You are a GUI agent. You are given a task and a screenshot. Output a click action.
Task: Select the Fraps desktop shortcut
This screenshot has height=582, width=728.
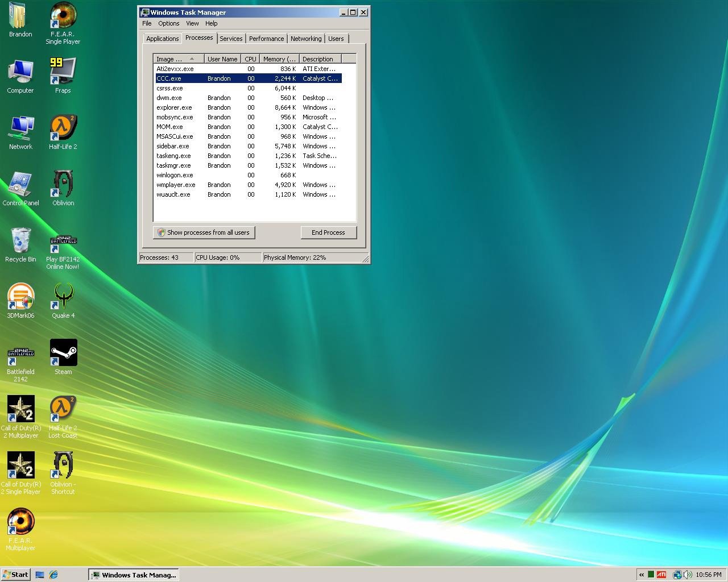click(x=63, y=76)
